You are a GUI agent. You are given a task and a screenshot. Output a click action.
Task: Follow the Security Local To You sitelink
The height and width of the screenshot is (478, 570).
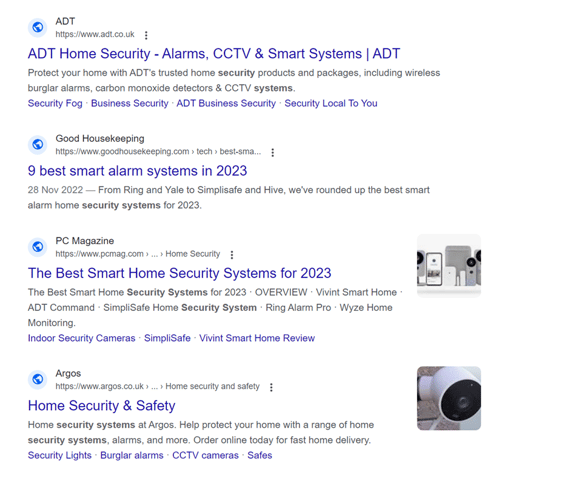331,104
